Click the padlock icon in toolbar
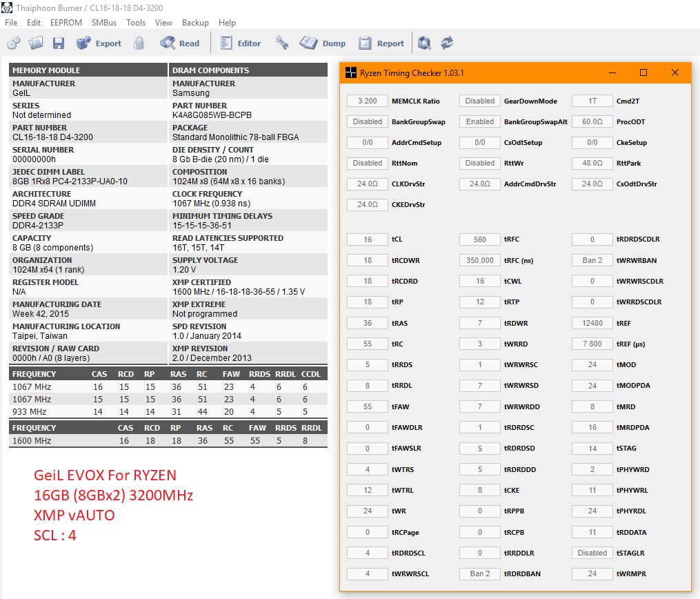 139,43
